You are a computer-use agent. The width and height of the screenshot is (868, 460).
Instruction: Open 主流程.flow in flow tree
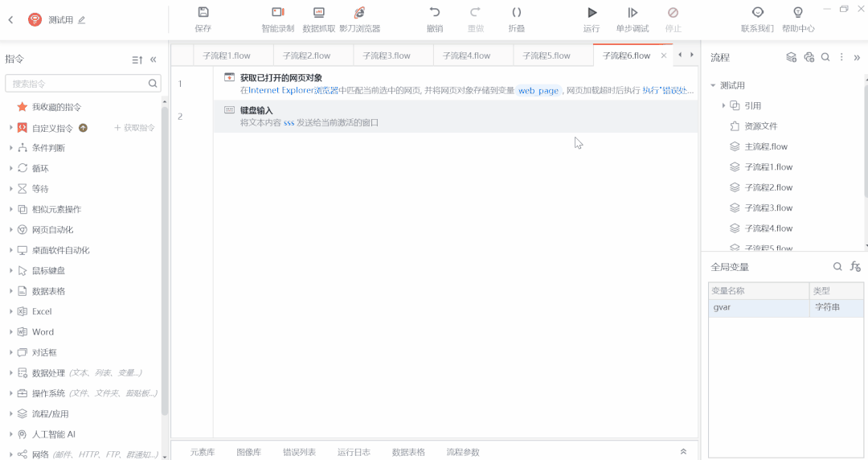click(766, 147)
